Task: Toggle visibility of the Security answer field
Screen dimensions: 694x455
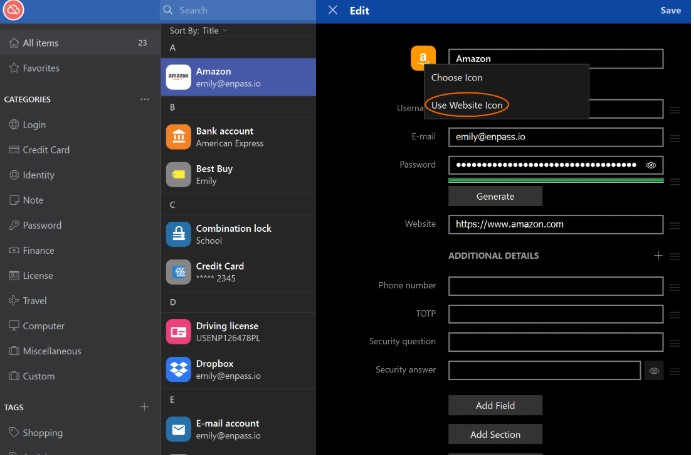Action: pos(654,370)
